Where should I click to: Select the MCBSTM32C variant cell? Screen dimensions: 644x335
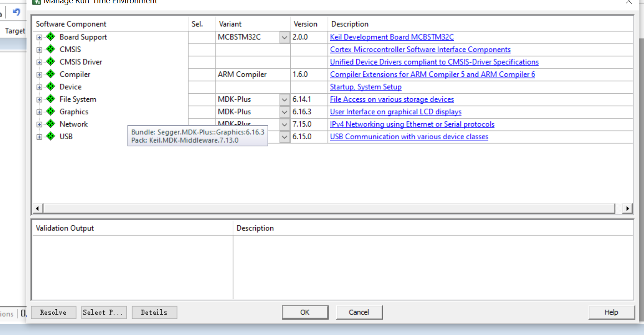247,37
